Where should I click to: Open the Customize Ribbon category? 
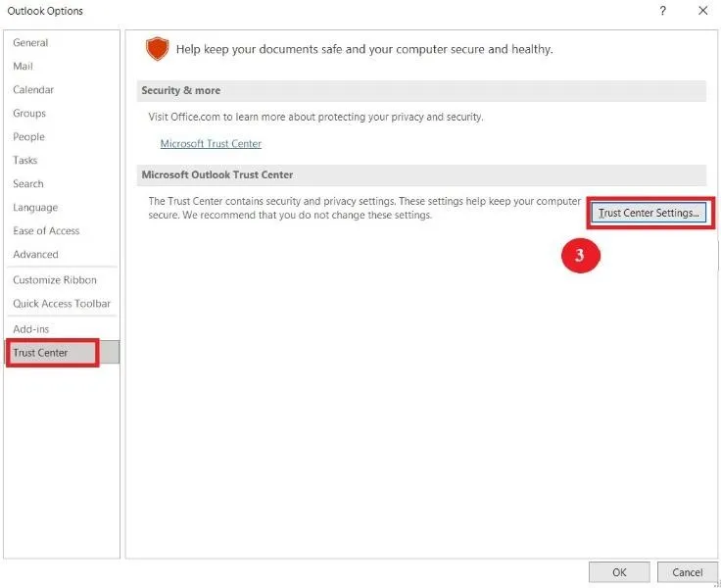[55, 280]
